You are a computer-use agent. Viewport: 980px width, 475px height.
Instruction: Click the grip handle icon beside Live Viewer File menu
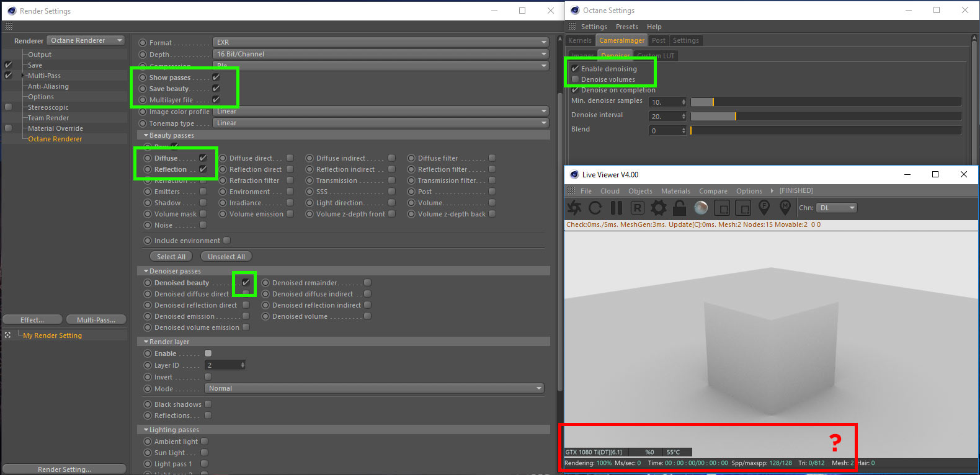point(572,191)
